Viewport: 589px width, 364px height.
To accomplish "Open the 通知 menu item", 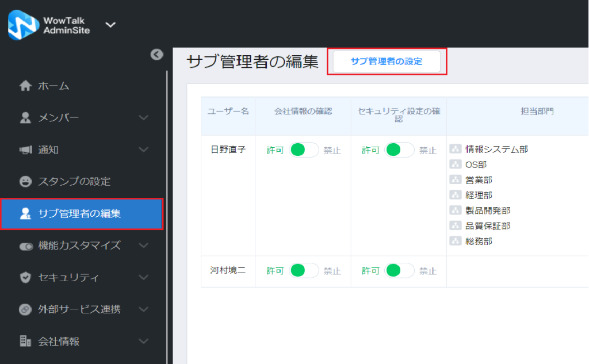I will pyautogui.click(x=83, y=150).
